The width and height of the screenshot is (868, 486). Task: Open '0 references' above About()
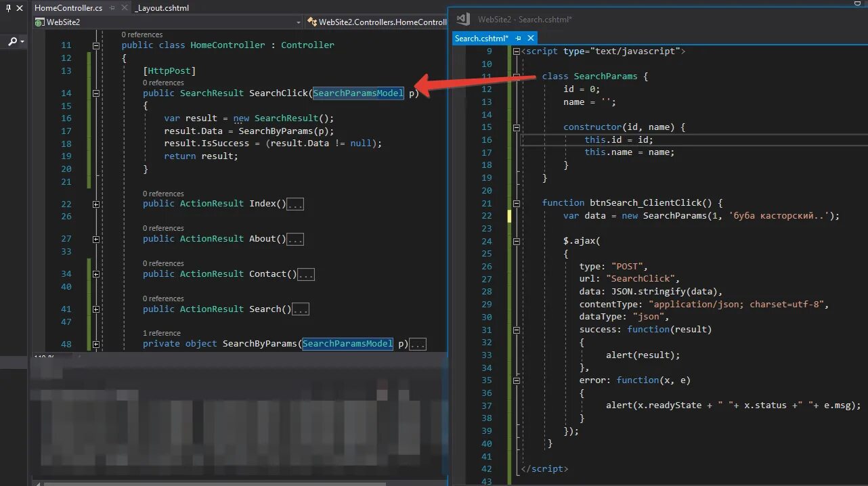(x=163, y=228)
